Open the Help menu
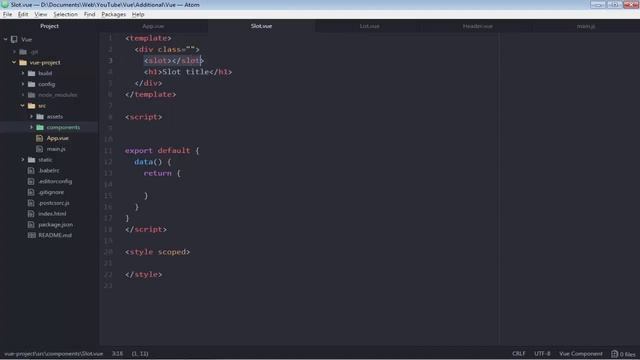The width and height of the screenshot is (640, 360). click(x=138, y=14)
